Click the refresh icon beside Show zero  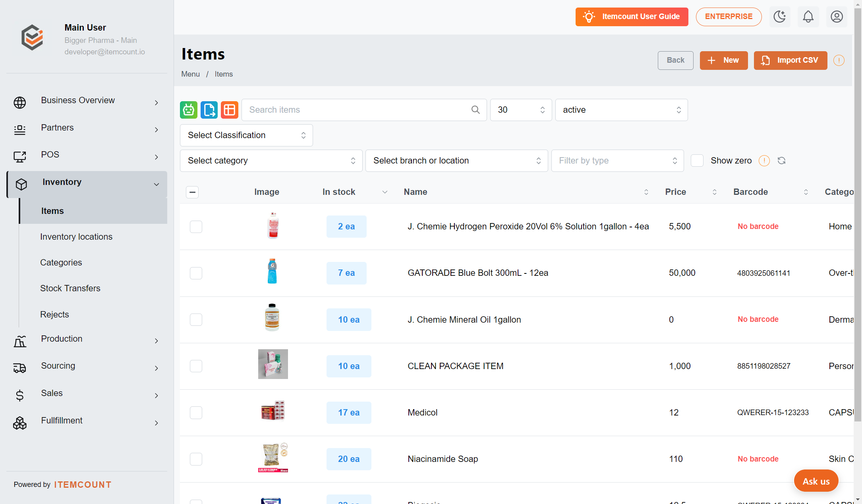pos(782,161)
